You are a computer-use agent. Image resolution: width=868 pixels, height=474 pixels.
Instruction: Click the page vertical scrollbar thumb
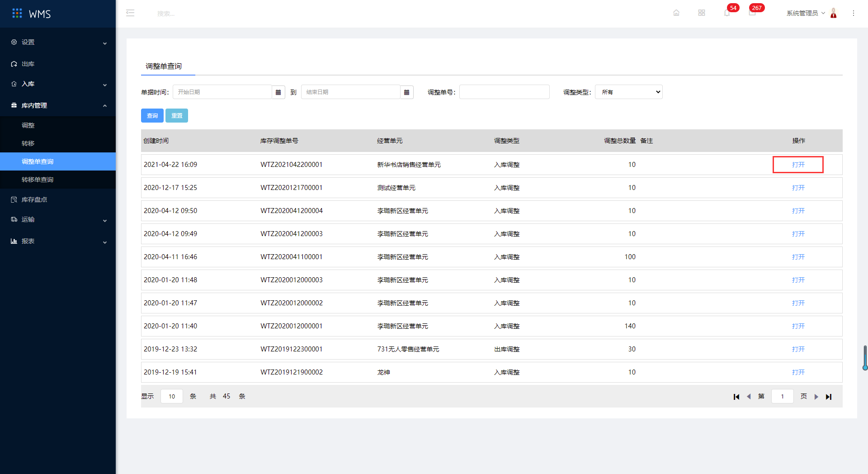[x=865, y=358]
